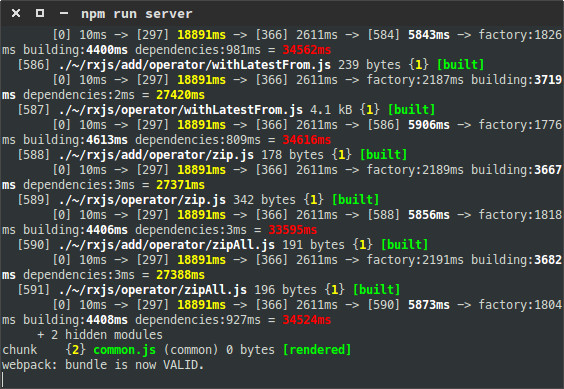This screenshot has height=389, width=564.
Task: Click the green common.js chunk name
Action: coord(124,350)
